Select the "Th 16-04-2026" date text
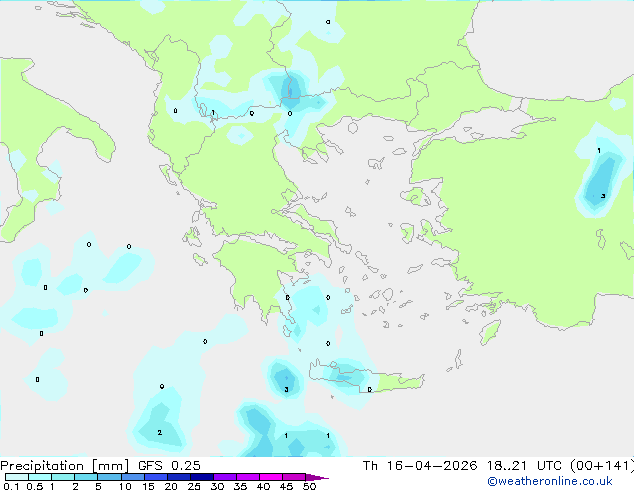634x490 pixels. point(420,466)
